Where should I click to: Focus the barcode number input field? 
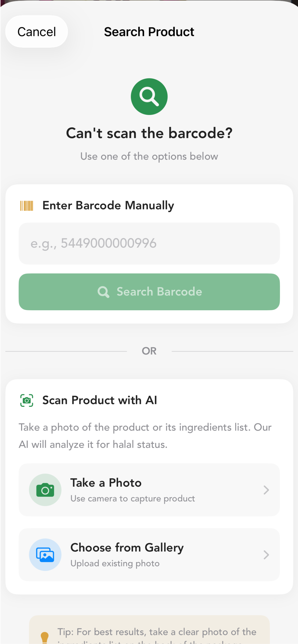(149, 243)
